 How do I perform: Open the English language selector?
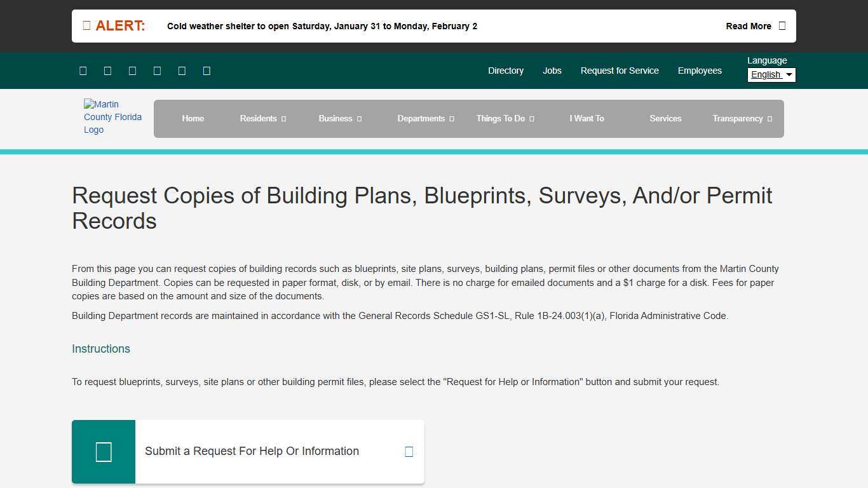771,74
